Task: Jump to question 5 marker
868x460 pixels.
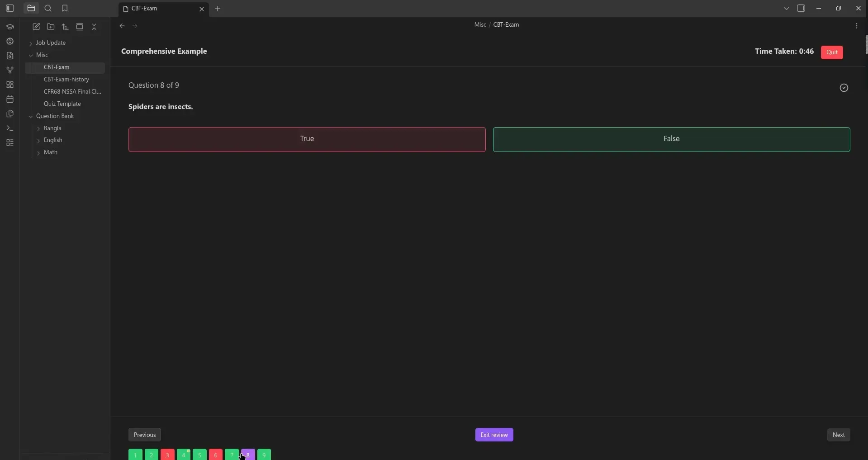Action: tap(199, 455)
